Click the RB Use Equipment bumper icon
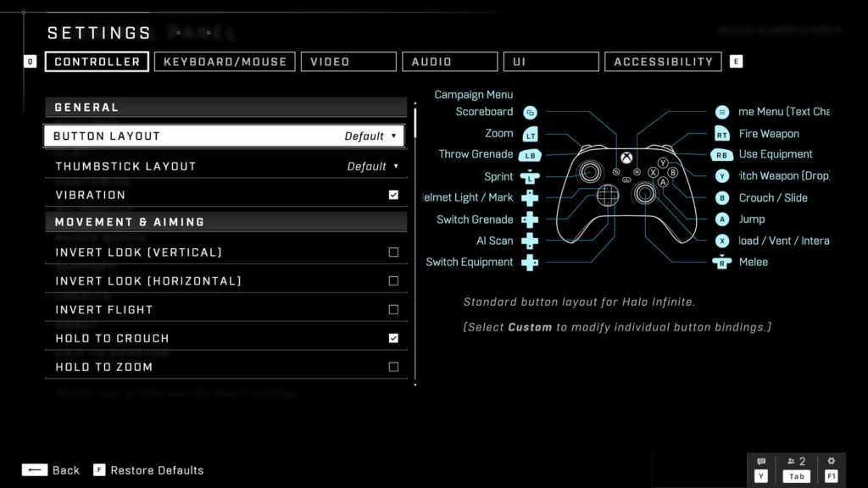The width and height of the screenshot is (868, 488). coord(722,155)
